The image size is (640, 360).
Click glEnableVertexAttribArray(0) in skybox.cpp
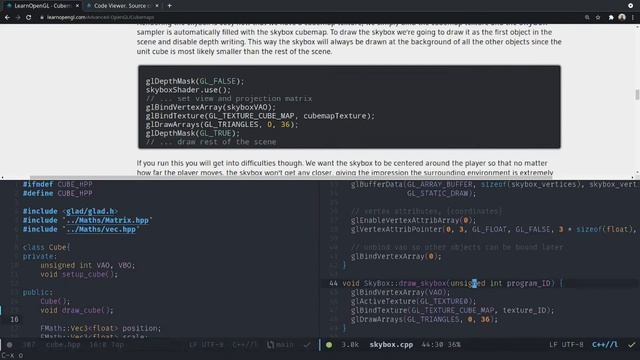point(413,220)
